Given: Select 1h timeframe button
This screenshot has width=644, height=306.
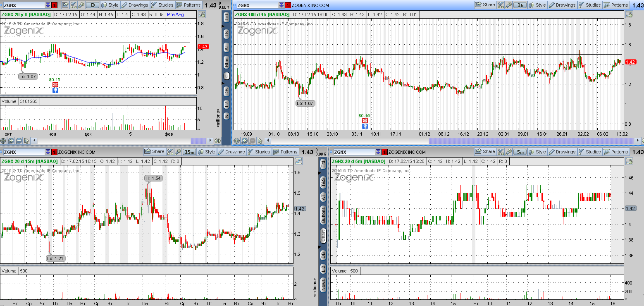Looking at the screenshot, I should click(520, 5).
